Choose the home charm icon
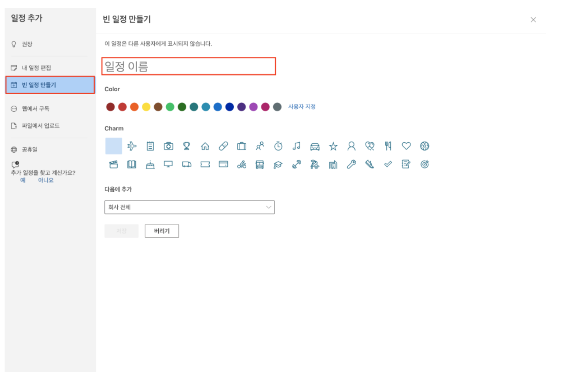Viewport: 588px width, 384px height. [205, 146]
